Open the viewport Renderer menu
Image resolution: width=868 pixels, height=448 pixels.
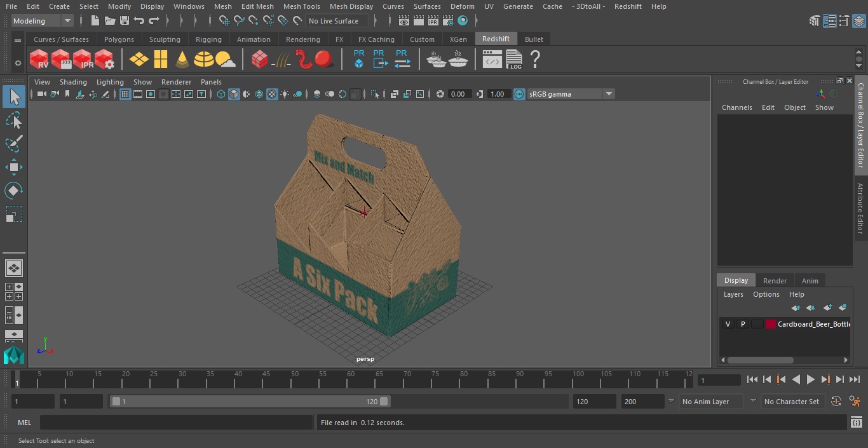(x=176, y=82)
